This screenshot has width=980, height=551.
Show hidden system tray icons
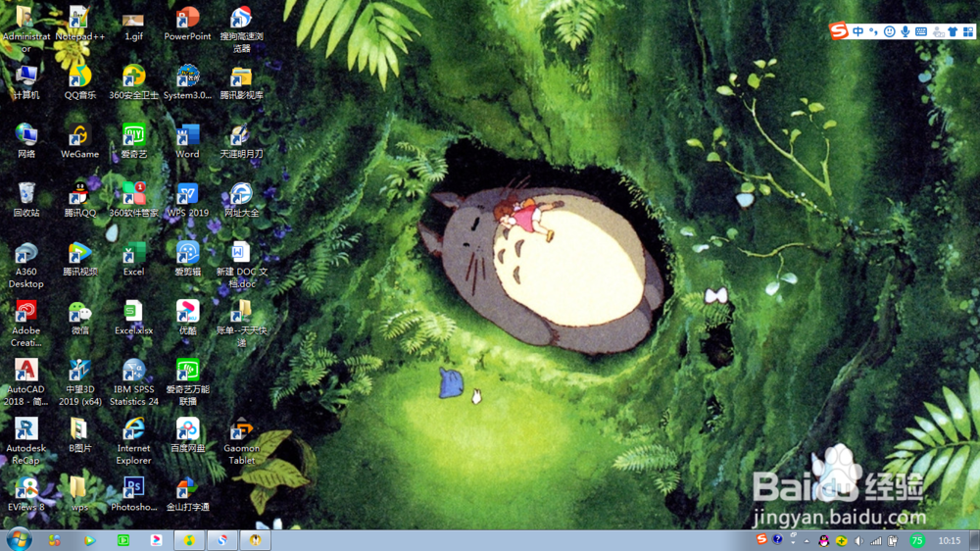click(807, 541)
